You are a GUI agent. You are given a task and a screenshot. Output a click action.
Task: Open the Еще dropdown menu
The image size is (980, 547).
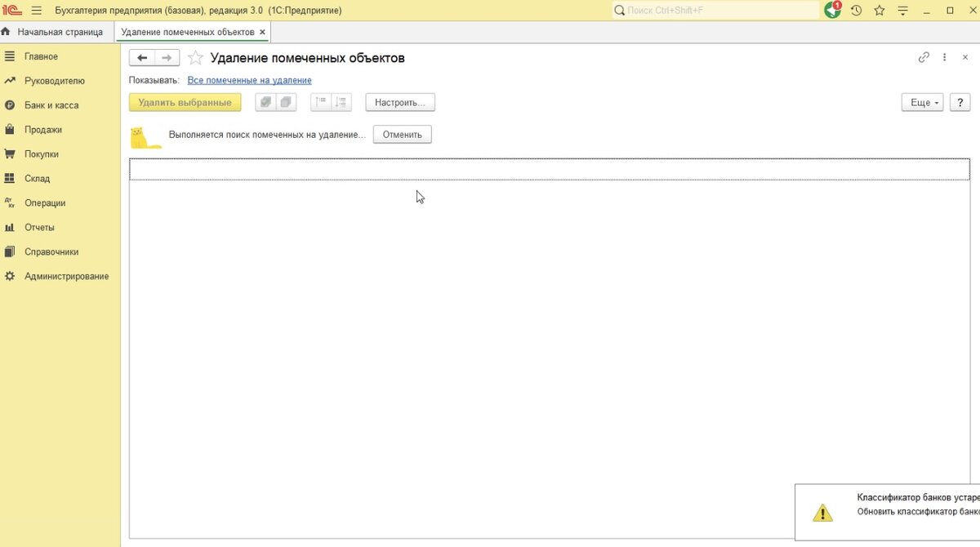[x=921, y=103]
